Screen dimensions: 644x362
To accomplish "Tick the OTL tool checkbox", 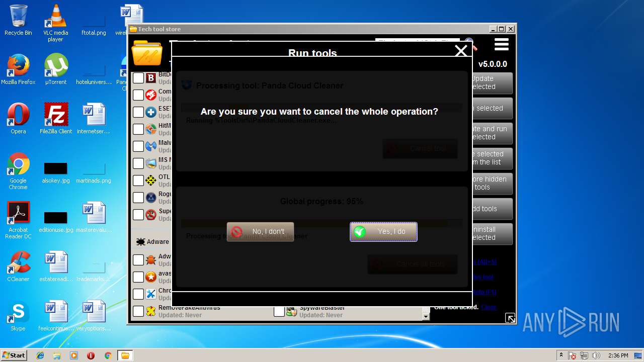I will click(x=138, y=180).
